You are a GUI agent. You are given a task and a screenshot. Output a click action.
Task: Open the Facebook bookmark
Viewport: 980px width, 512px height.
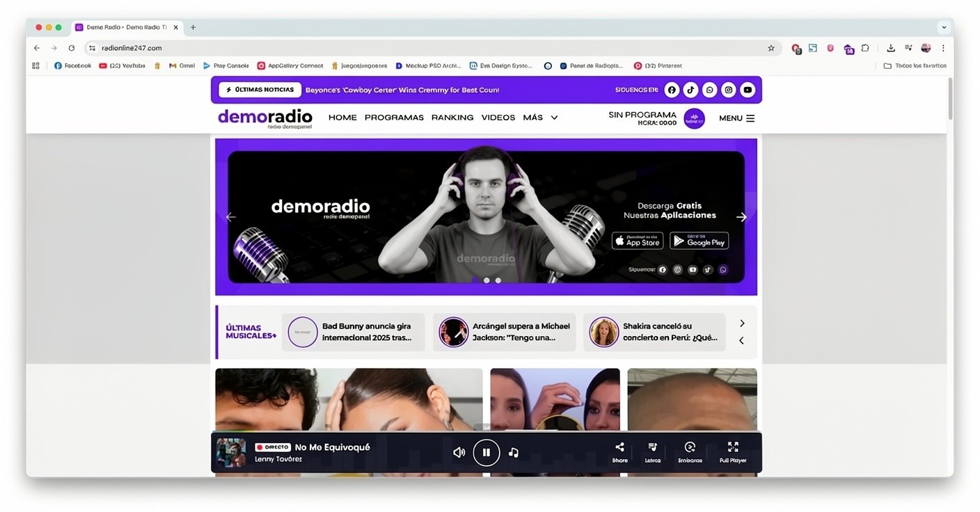tap(73, 65)
